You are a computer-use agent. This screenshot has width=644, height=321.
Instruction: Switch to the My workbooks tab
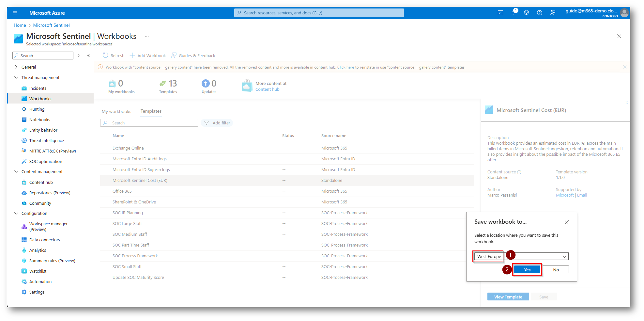tap(116, 111)
